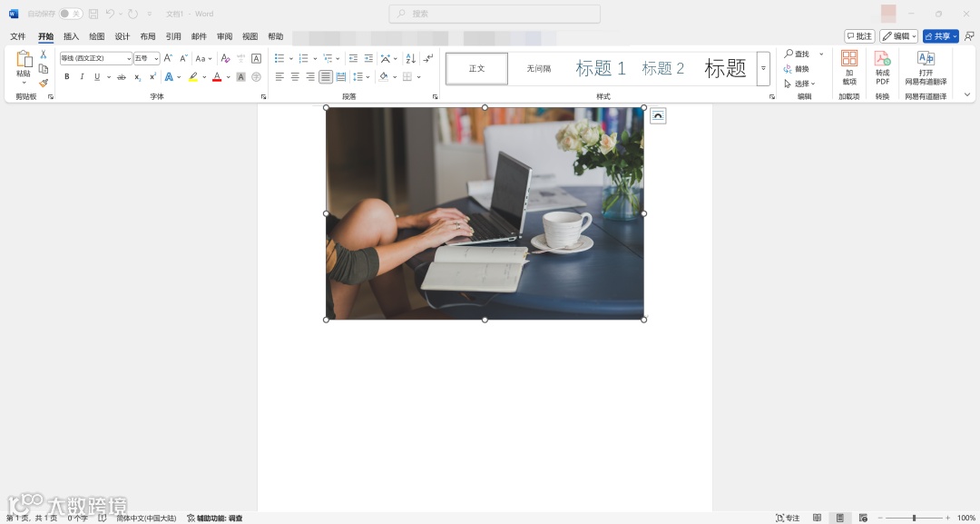Sort with the A-Z sort icon
The image size is (980, 524).
(411, 58)
